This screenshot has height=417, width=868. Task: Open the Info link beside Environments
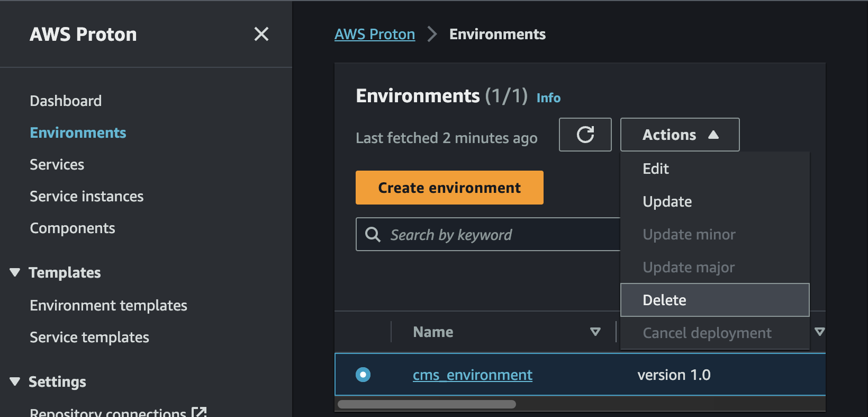click(548, 98)
